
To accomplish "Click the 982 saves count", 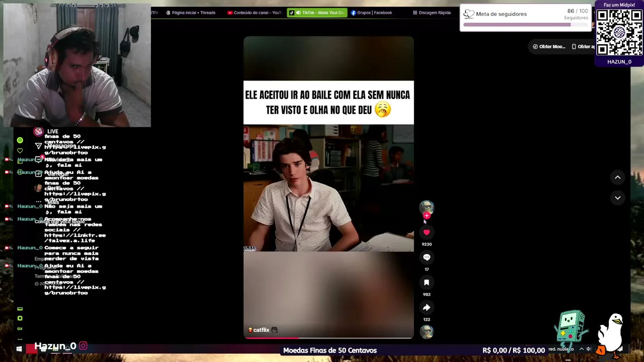I will click(427, 295).
